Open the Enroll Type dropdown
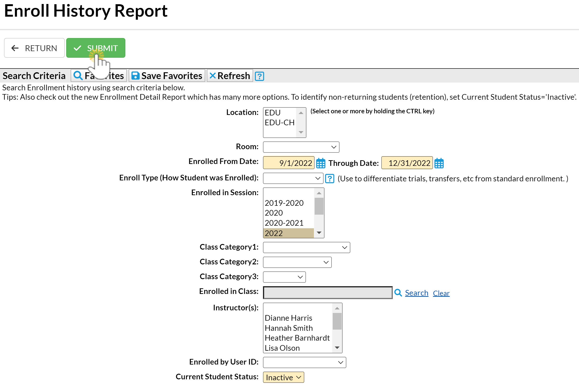579x392 pixels. (x=293, y=179)
